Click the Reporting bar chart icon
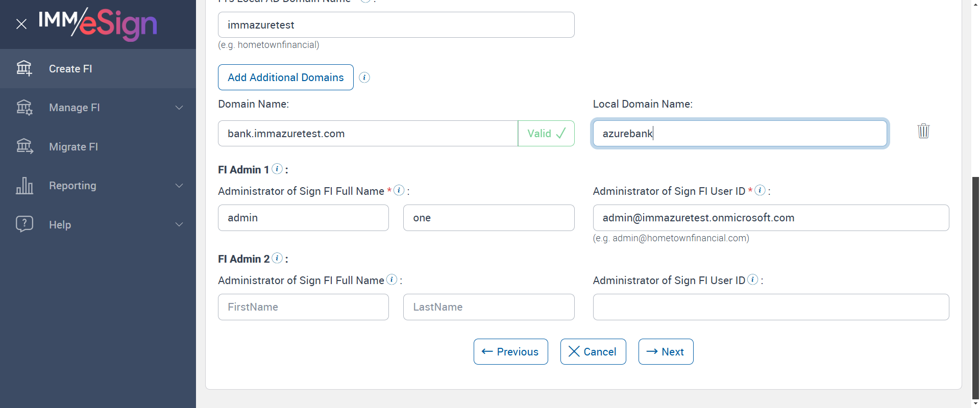 pyautogui.click(x=24, y=186)
